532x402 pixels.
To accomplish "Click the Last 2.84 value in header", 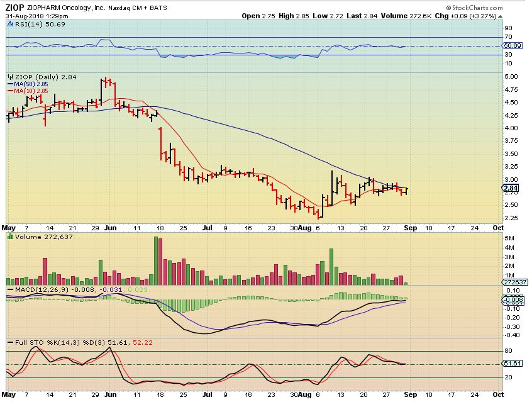I will [x=362, y=16].
